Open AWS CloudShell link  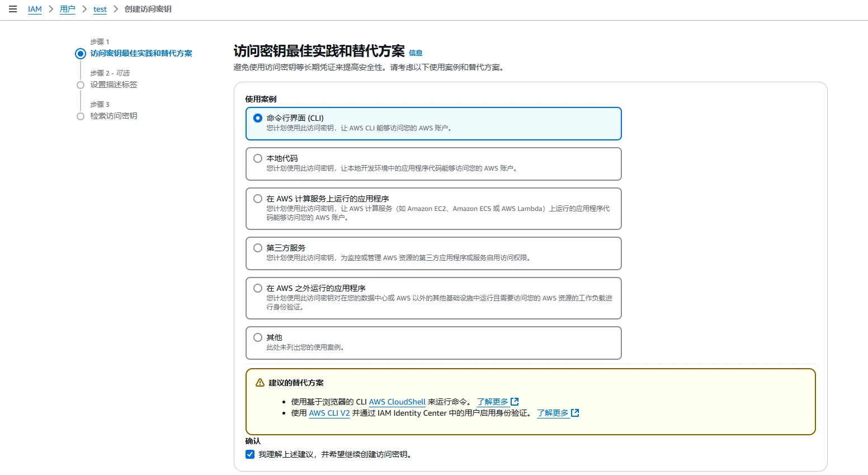coord(397,402)
